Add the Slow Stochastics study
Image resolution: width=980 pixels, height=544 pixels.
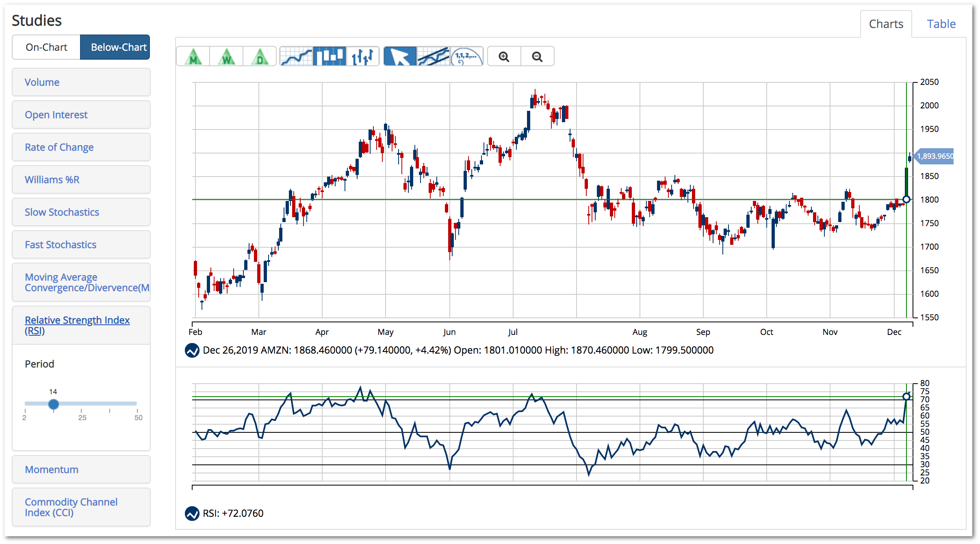coord(81,212)
